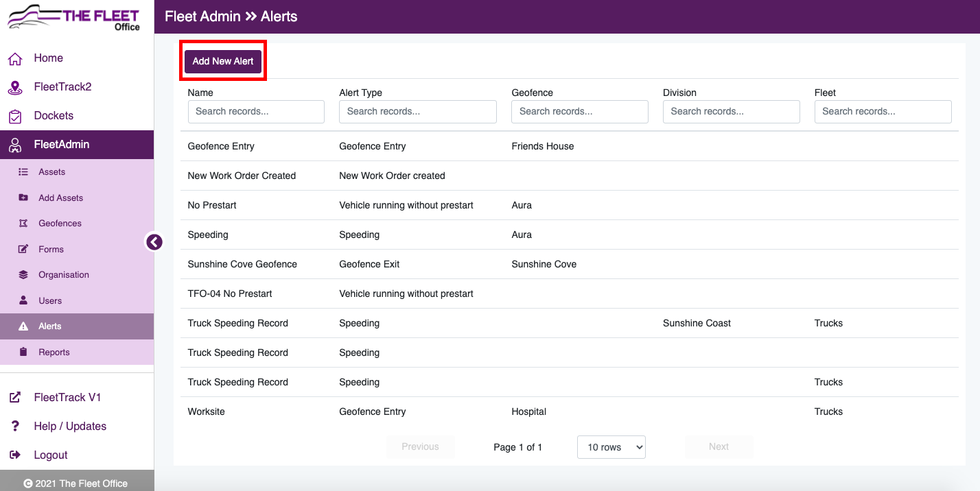This screenshot has height=491, width=980.
Task: Click the Home house icon
Action: (x=15, y=58)
